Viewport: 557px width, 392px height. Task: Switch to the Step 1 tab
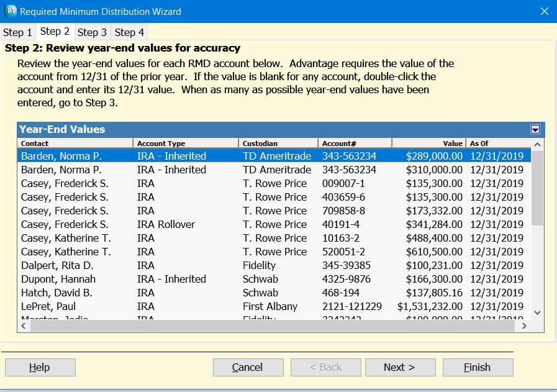click(x=17, y=32)
